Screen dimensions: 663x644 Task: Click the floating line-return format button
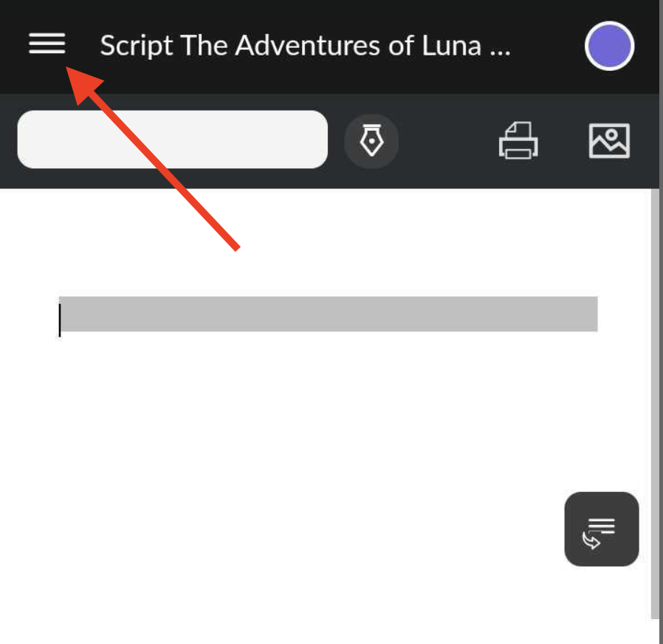pyautogui.click(x=601, y=529)
